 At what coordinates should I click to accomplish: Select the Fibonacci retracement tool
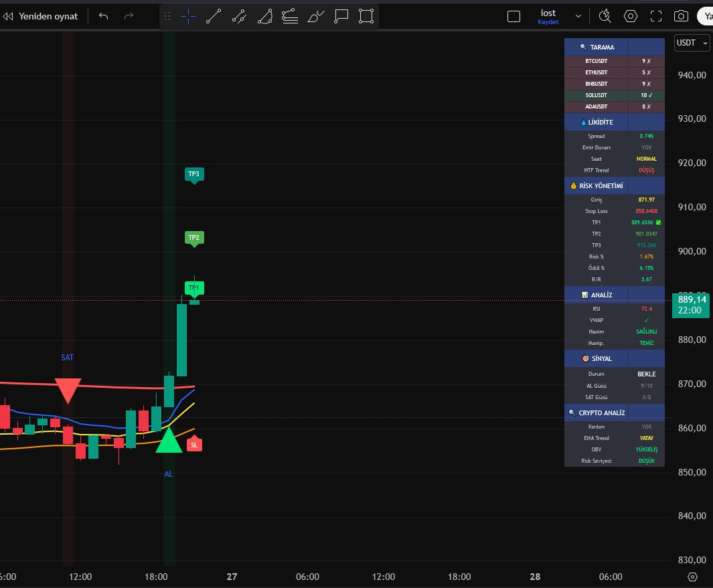click(x=290, y=16)
